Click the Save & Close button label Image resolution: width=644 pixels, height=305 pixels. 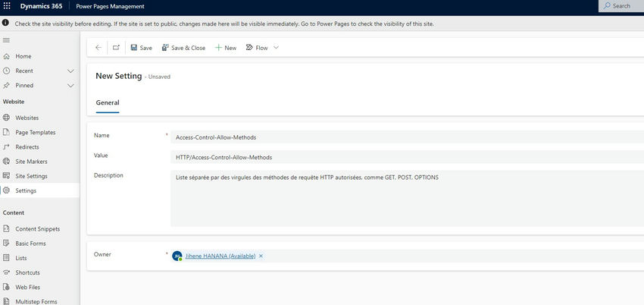tap(188, 48)
